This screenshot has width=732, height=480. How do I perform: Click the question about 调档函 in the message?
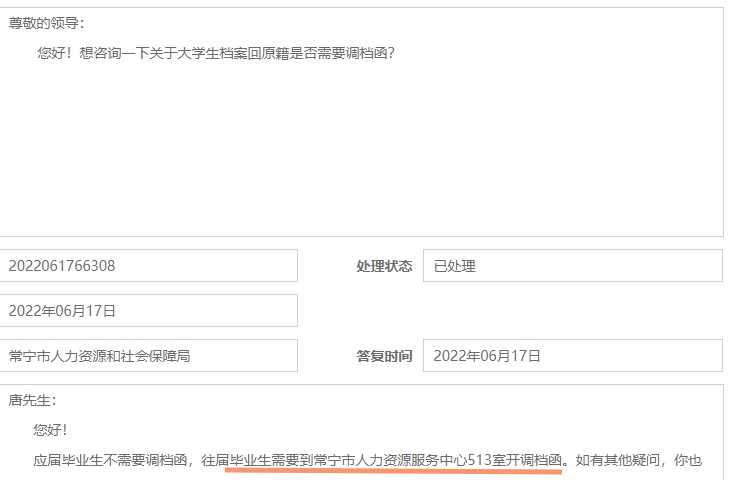pos(216,53)
